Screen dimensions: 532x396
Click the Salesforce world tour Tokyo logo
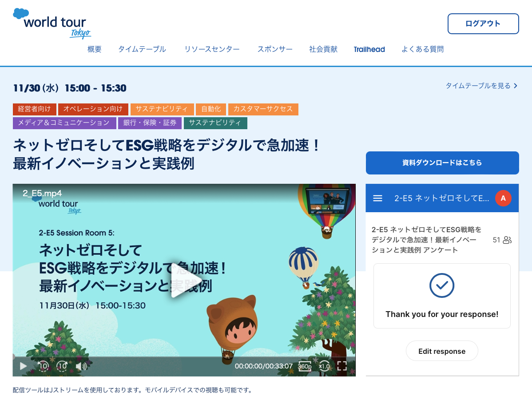click(x=52, y=23)
